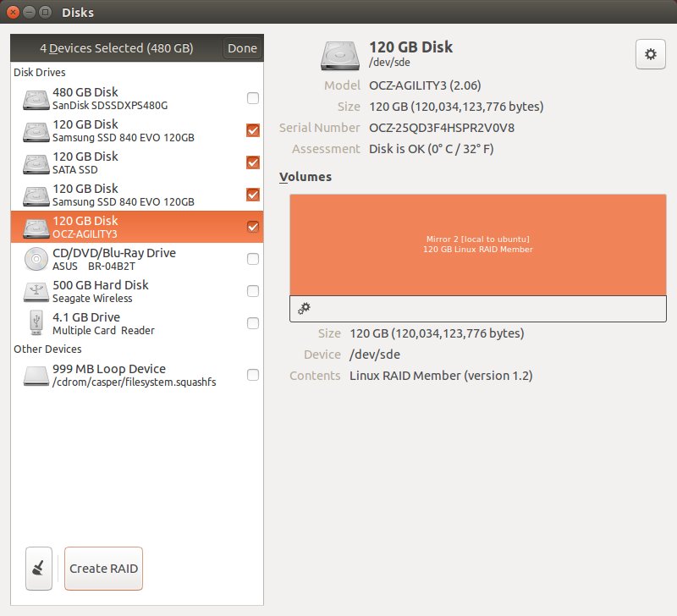Close the Disks window
The height and width of the screenshot is (616, 677).
[13, 12]
